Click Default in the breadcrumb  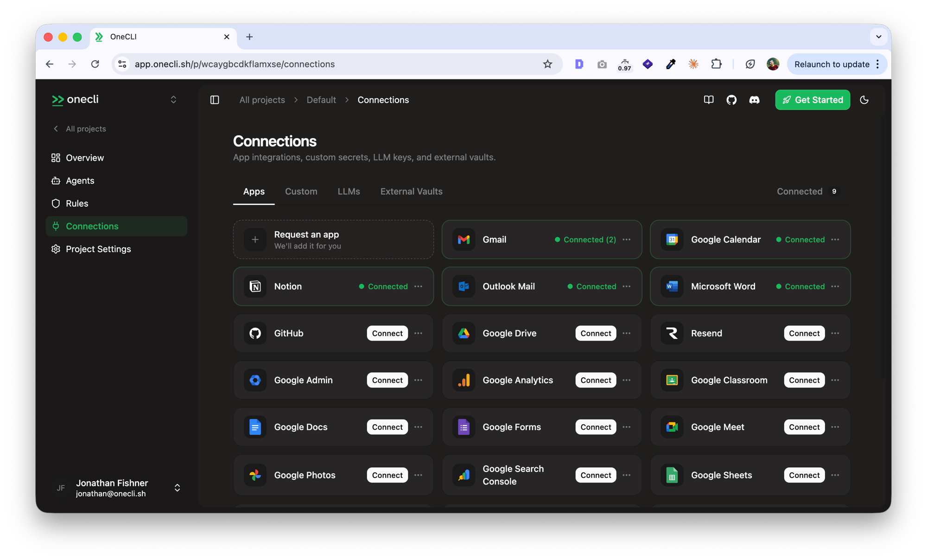[321, 100]
